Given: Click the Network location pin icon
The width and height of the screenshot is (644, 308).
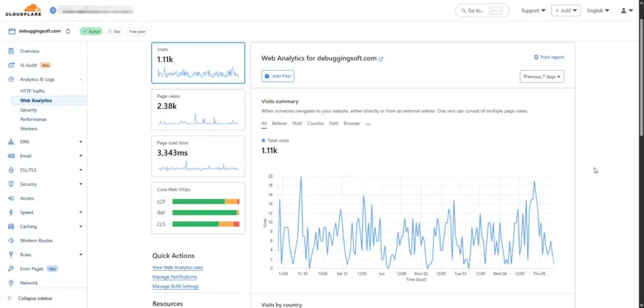Looking at the screenshot, I should click(11, 283).
